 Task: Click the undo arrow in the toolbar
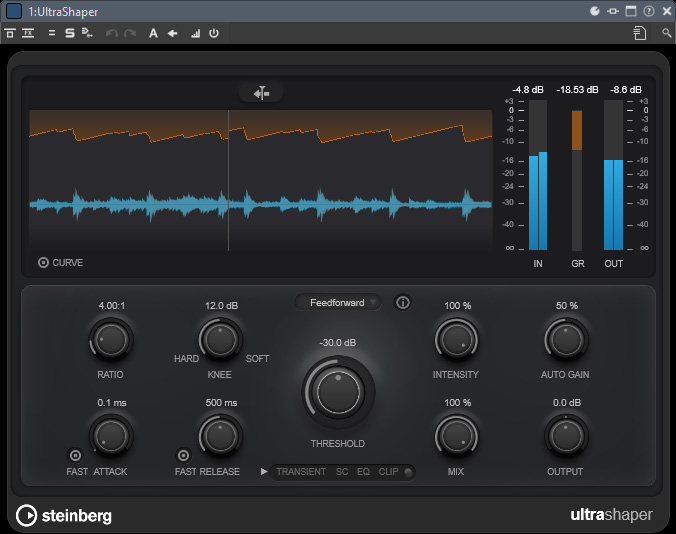pyautogui.click(x=112, y=33)
